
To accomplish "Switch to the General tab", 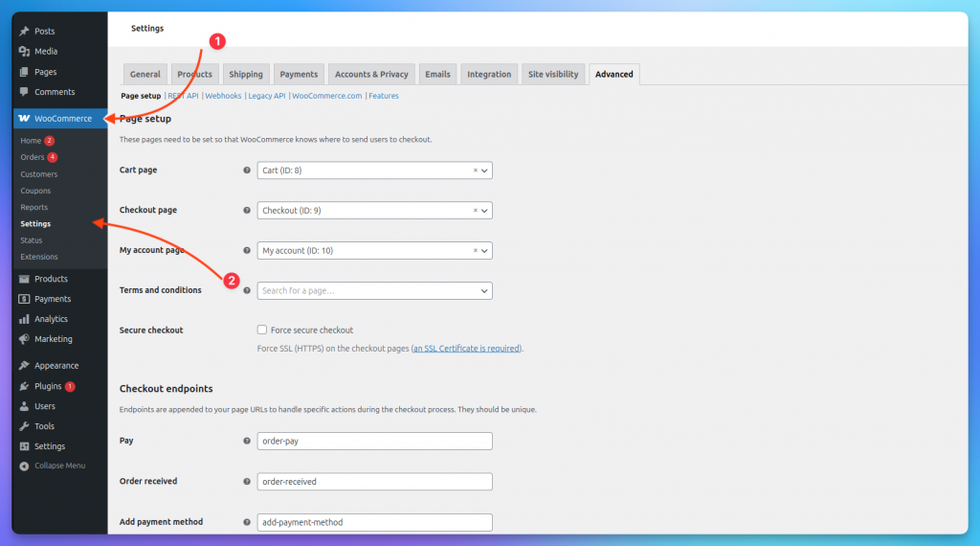I will [x=145, y=74].
